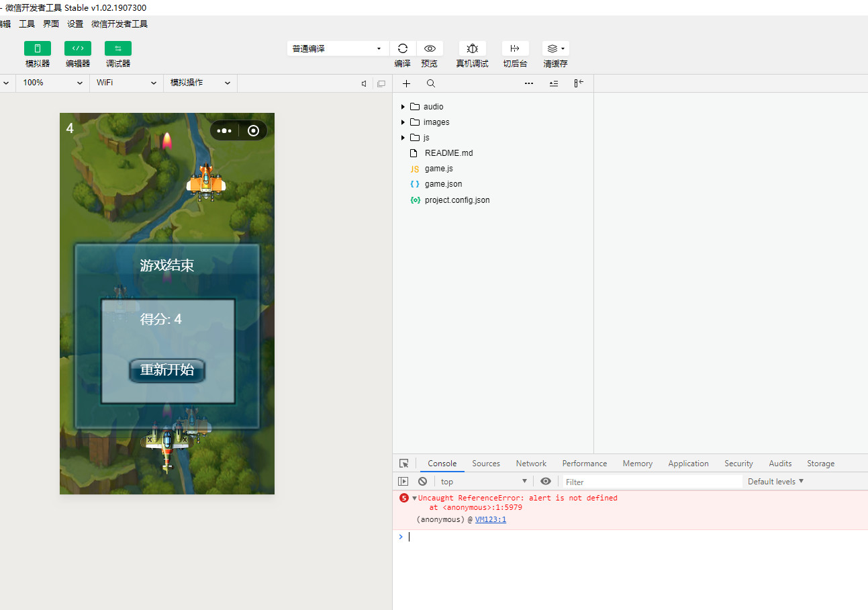Viewport: 868px width, 610px height.
Task: Search files using magnifier icon
Action: point(431,83)
